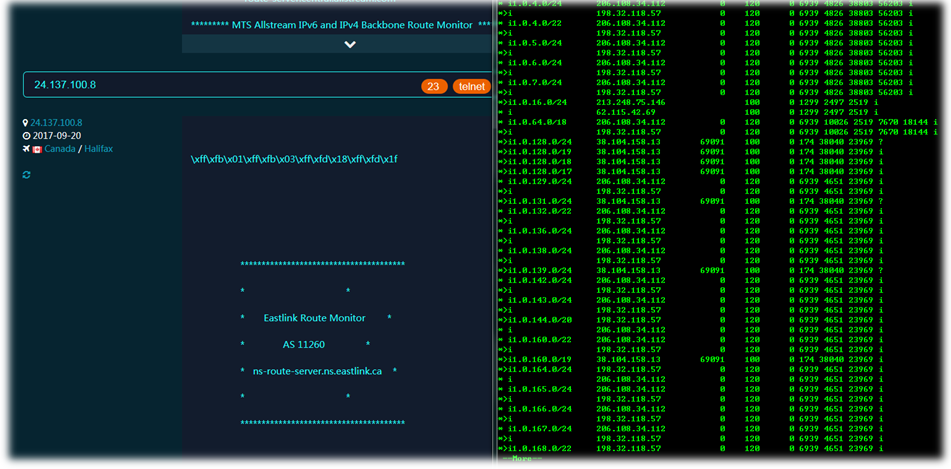This screenshot has height=469, width=951.
Task: Click the clock icon beside 2017-09-20
Action: [x=26, y=135]
